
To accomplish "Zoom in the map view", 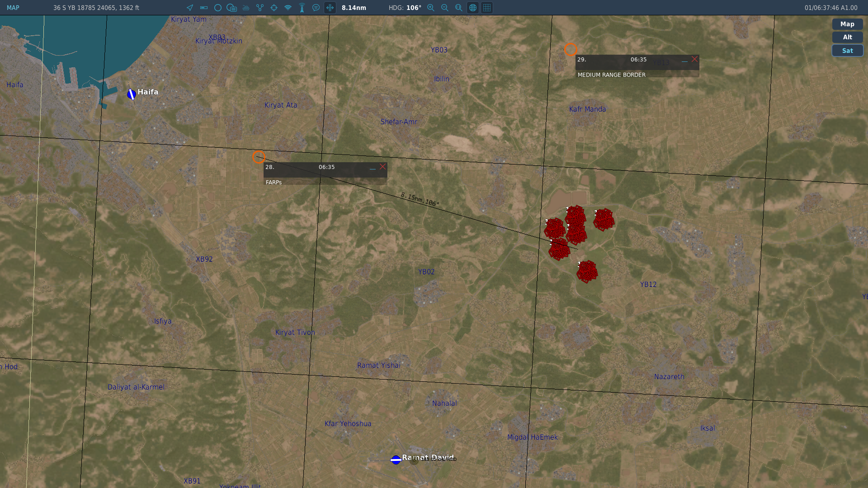I will (431, 8).
